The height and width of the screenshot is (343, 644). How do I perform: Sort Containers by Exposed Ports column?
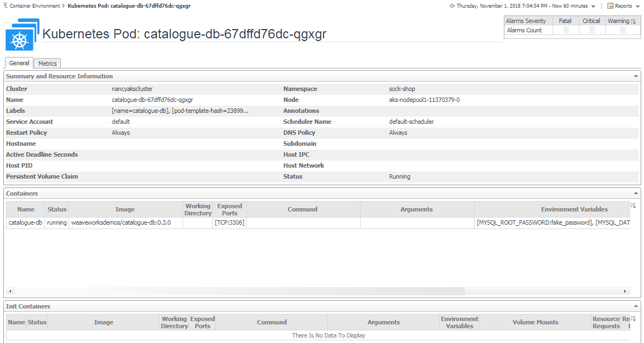click(x=230, y=209)
